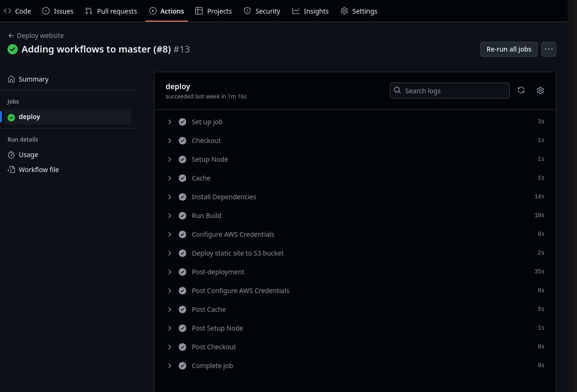
Task: Open the Summary page
Action: (x=33, y=79)
